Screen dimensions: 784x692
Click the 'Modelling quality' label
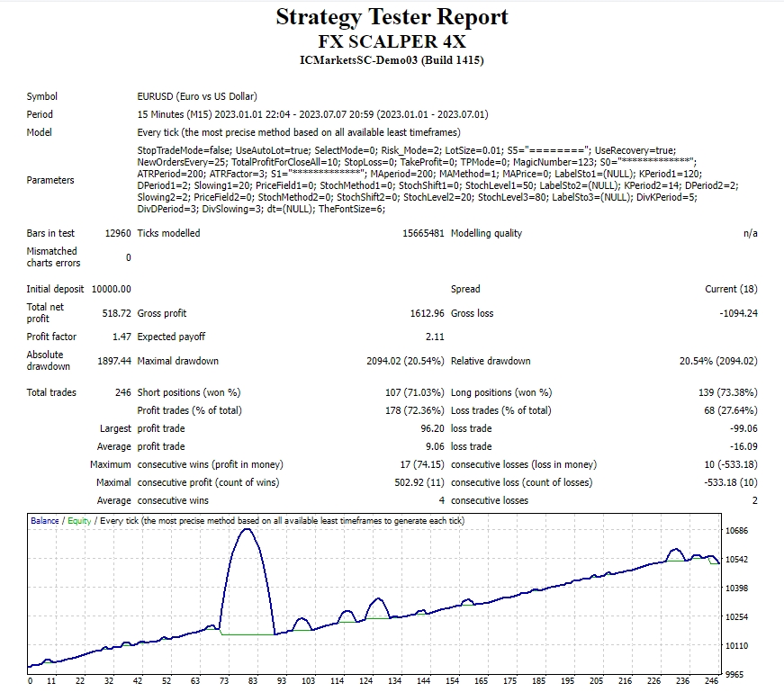point(486,233)
